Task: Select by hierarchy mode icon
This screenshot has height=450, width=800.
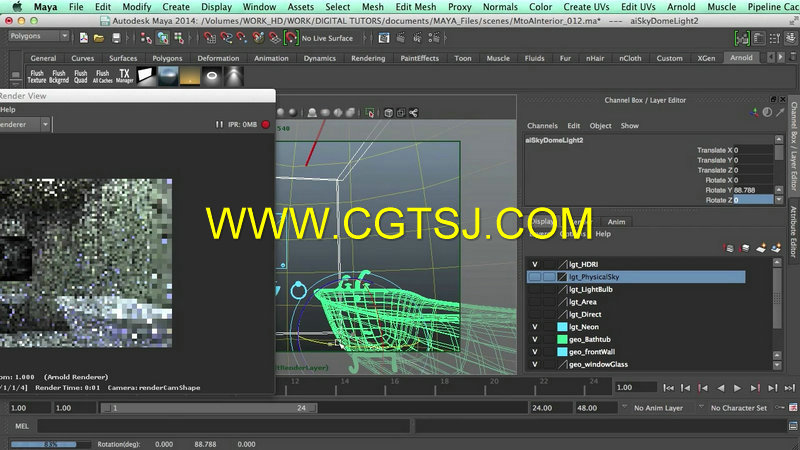Action: tap(146, 38)
